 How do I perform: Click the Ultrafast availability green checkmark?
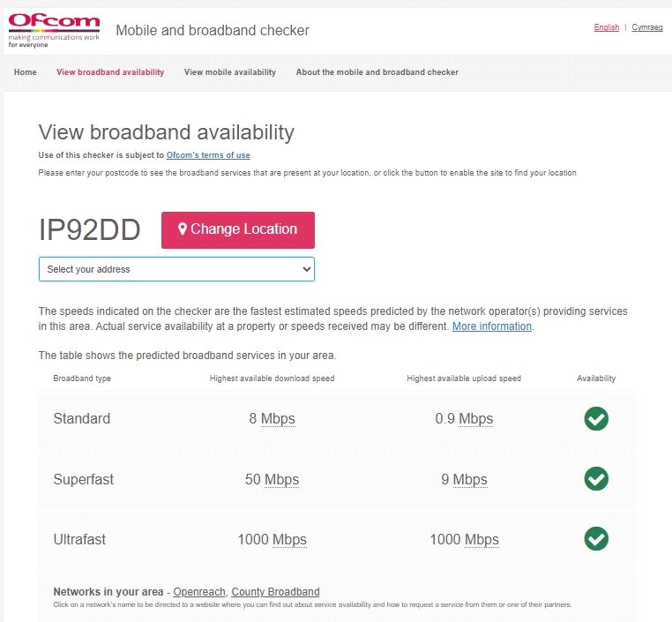point(596,538)
